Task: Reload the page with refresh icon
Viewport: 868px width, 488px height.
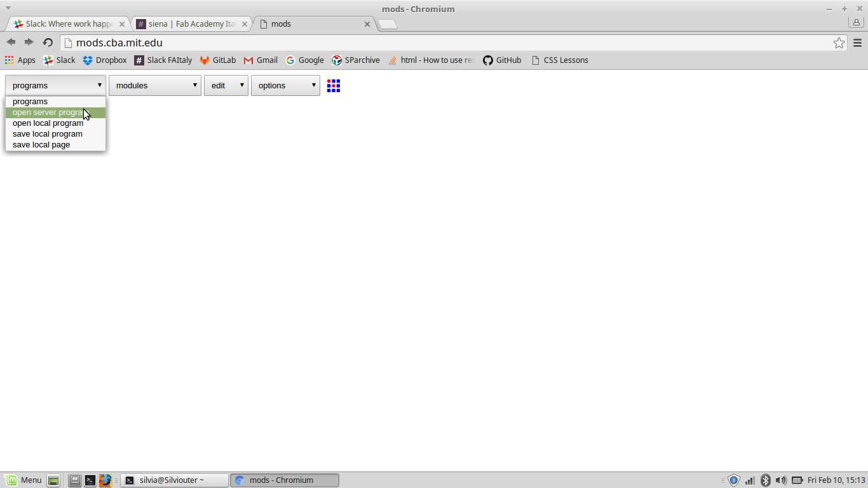Action: [48, 43]
